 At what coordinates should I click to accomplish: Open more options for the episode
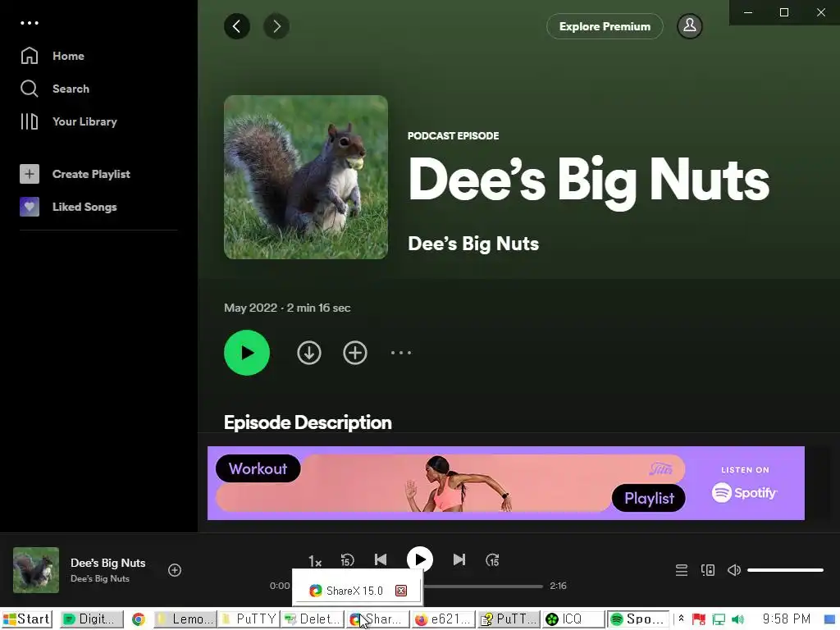pyautogui.click(x=400, y=353)
